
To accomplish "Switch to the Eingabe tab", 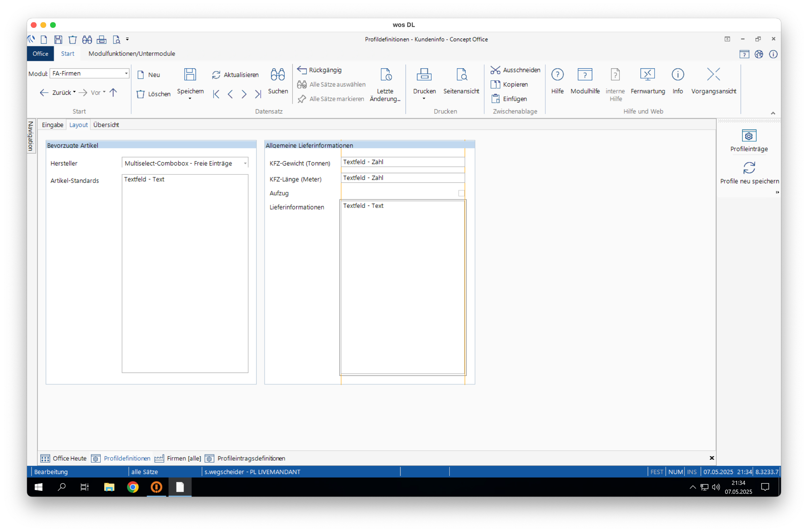I will [53, 125].
